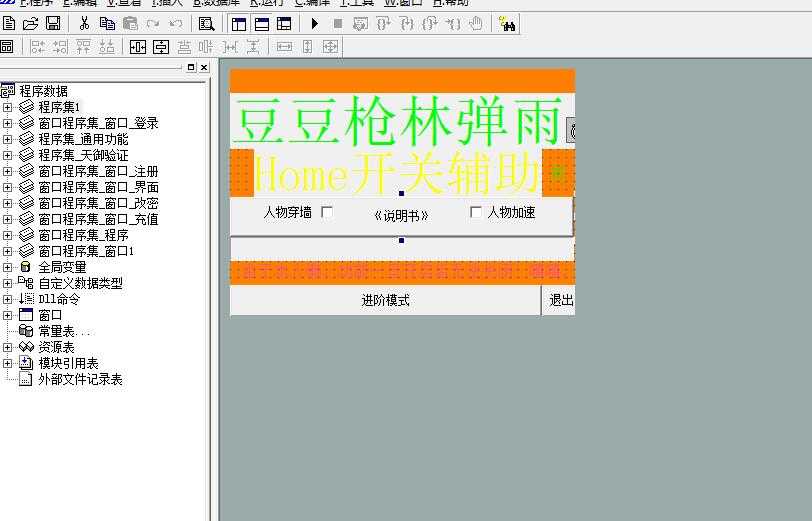Tick the 人物穿墙 checkbox
The image size is (812, 521).
pyautogui.click(x=327, y=212)
